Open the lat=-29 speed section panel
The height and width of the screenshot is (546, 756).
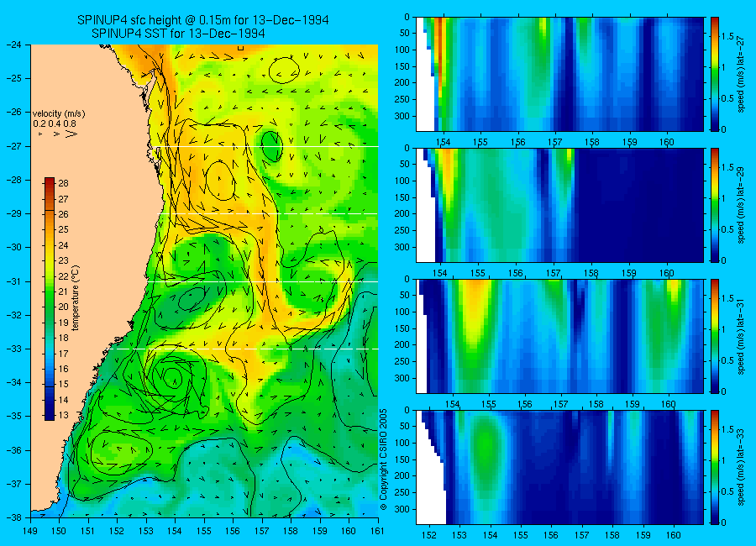[559, 205]
